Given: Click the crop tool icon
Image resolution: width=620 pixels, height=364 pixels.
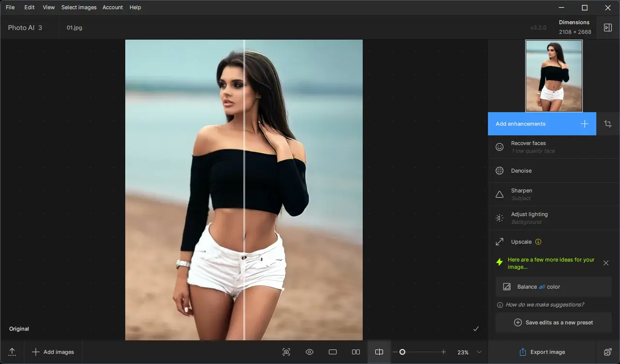Looking at the screenshot, I should click(608, 124).
